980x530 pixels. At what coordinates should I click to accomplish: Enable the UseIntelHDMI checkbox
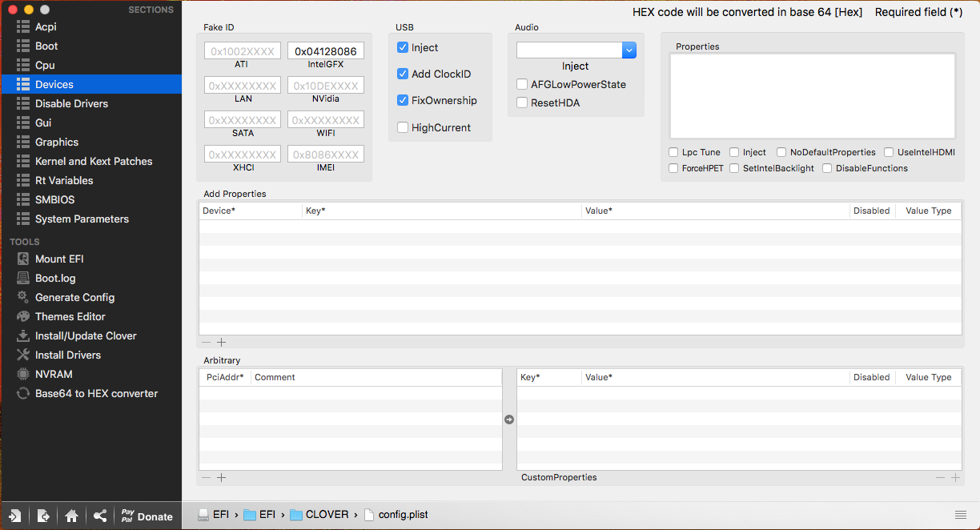coord(889,152)
